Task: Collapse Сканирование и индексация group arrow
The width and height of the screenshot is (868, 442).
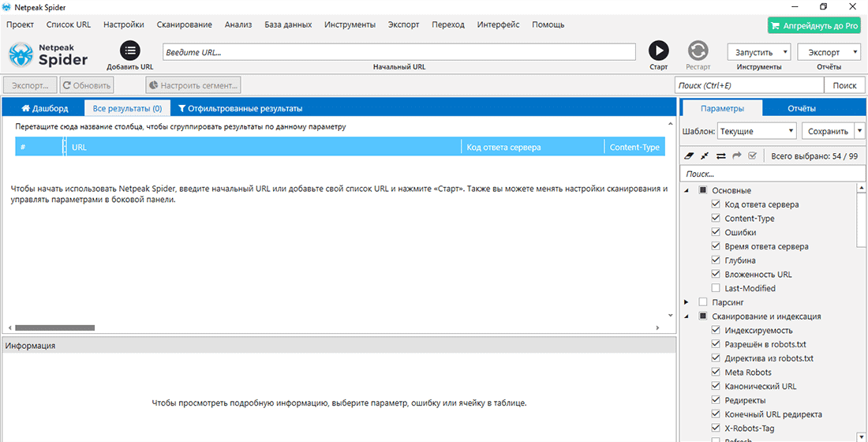Action: coord(687,317)
